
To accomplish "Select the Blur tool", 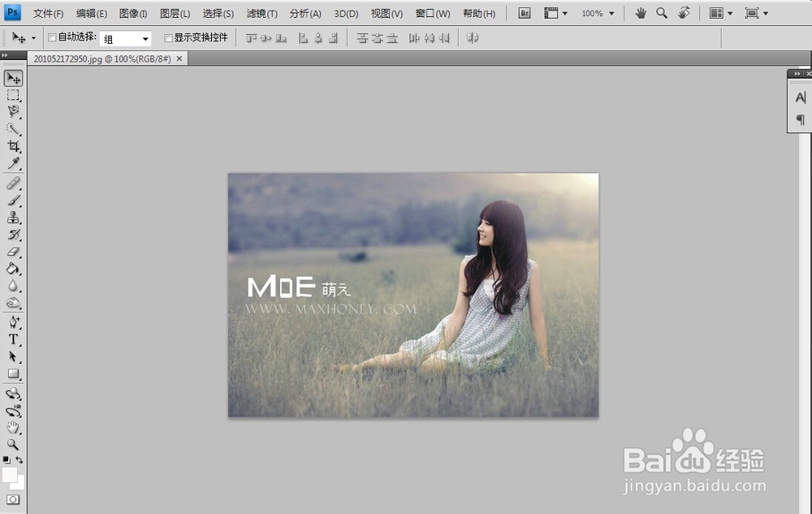I will click(x=14, y=286).
